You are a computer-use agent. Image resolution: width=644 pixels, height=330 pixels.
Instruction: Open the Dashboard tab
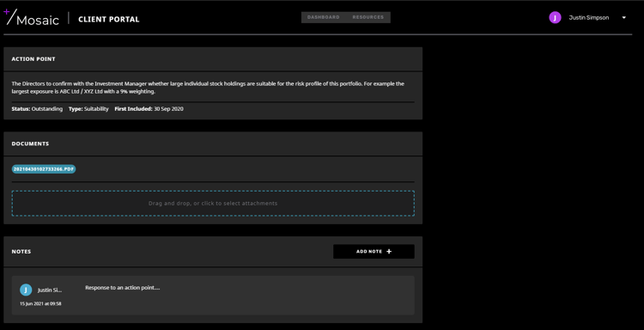[323, 17]
